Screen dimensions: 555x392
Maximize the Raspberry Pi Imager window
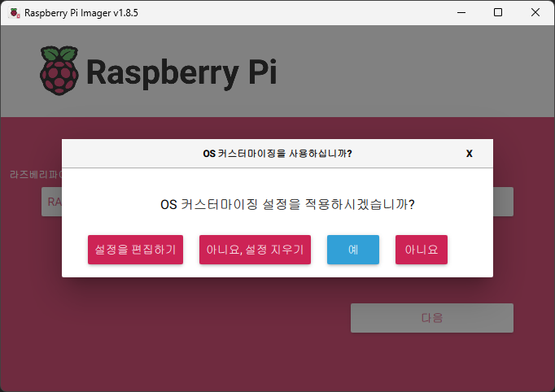[498, 12]
